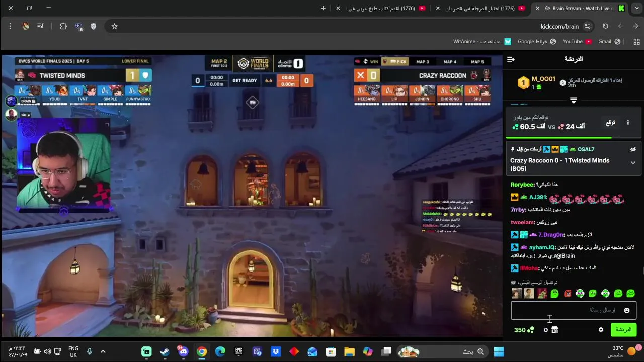This screenshot has width=644, height=362.
Task: Open the volume control in system tray
Action: [x=47, y=351]
